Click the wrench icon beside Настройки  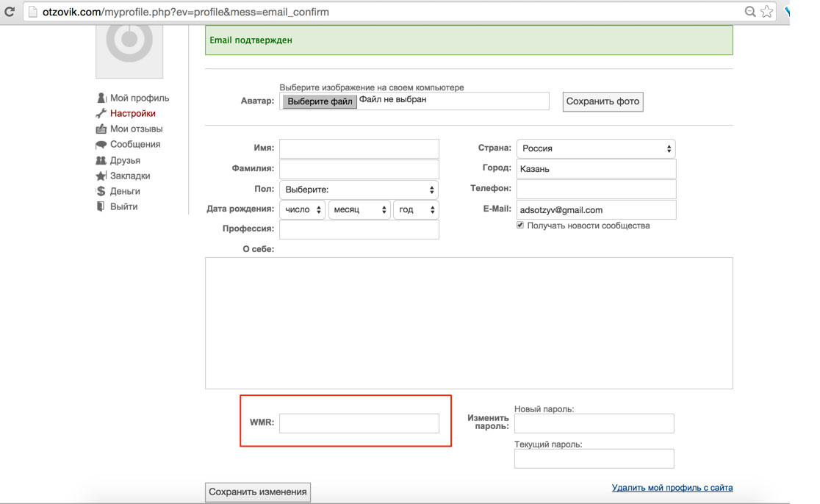(101, 113)
